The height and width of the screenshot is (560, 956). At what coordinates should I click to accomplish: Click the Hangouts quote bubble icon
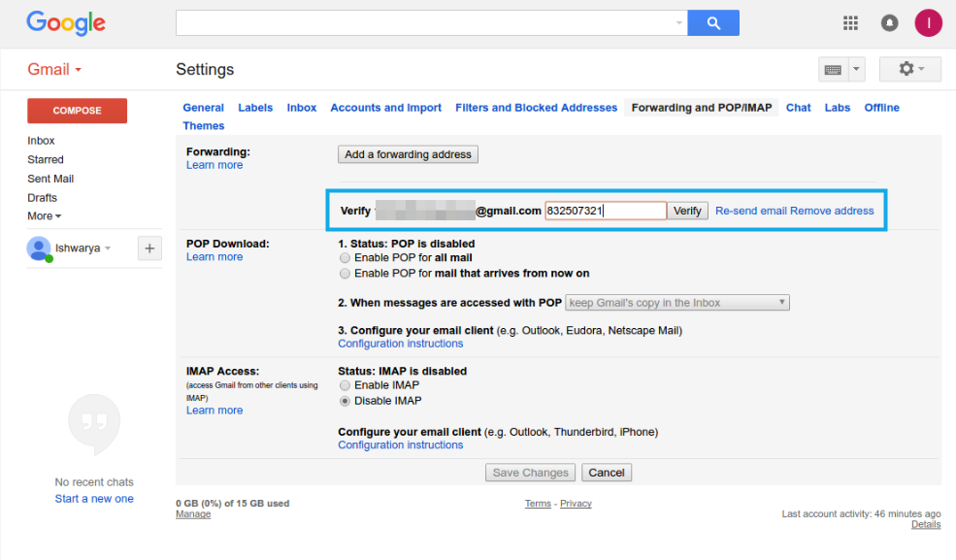[94, 424]
